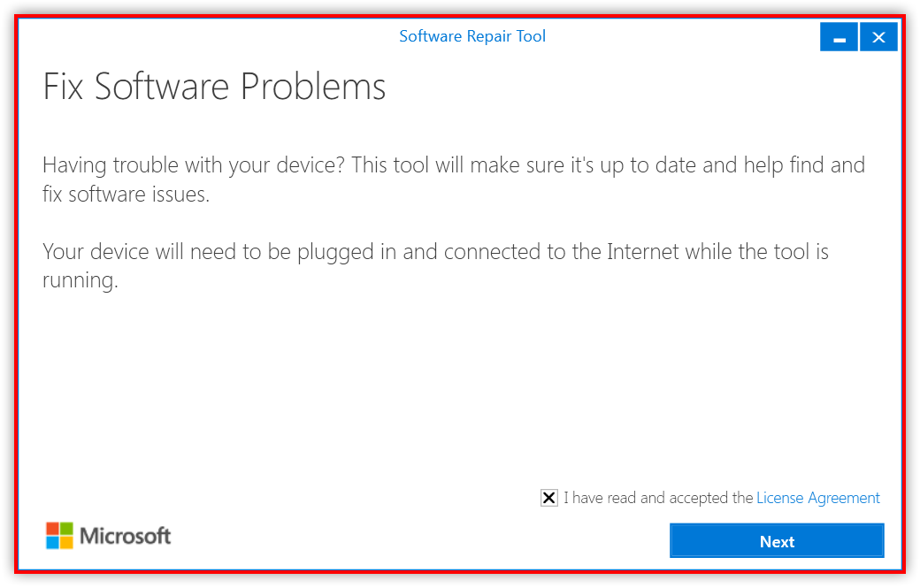Minimize the Software Repair Tool window
This screenshot has height=588, width=920.
coord(839,37)
